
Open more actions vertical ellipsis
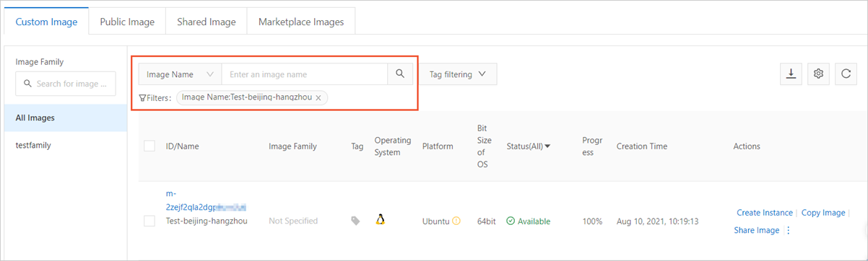point(789,231)
